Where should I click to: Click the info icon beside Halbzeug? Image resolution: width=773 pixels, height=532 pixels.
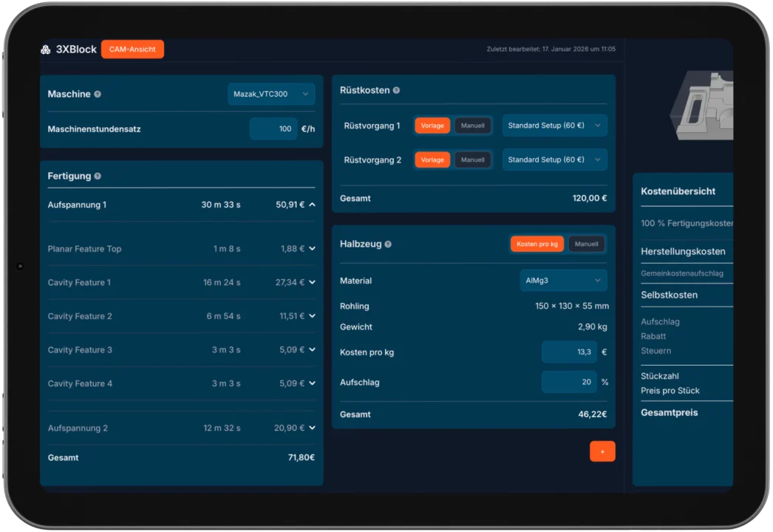(x=388, y=244)
